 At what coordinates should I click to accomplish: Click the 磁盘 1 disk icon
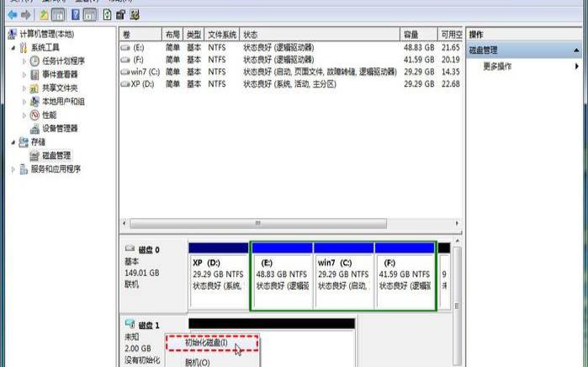(x=130, y=324)
